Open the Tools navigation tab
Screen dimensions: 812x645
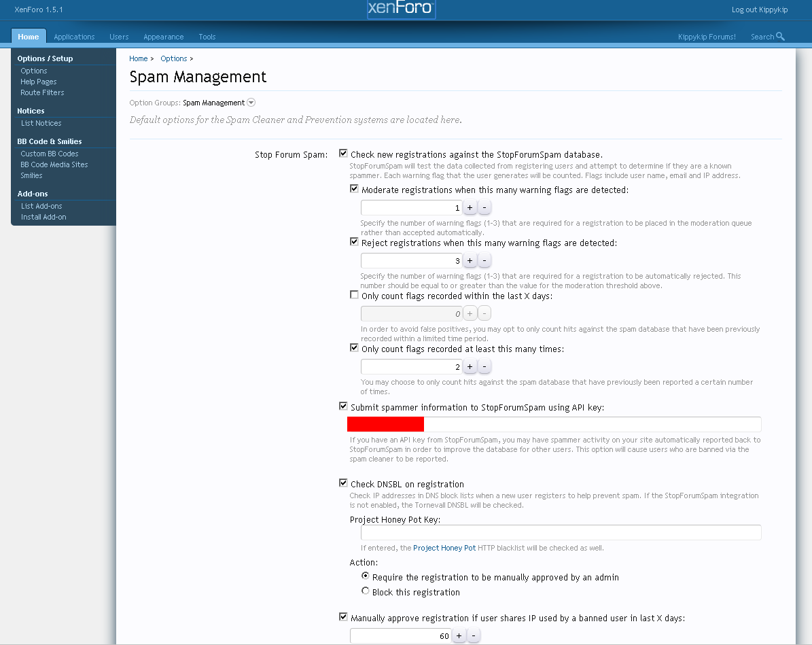pos(207,37)
